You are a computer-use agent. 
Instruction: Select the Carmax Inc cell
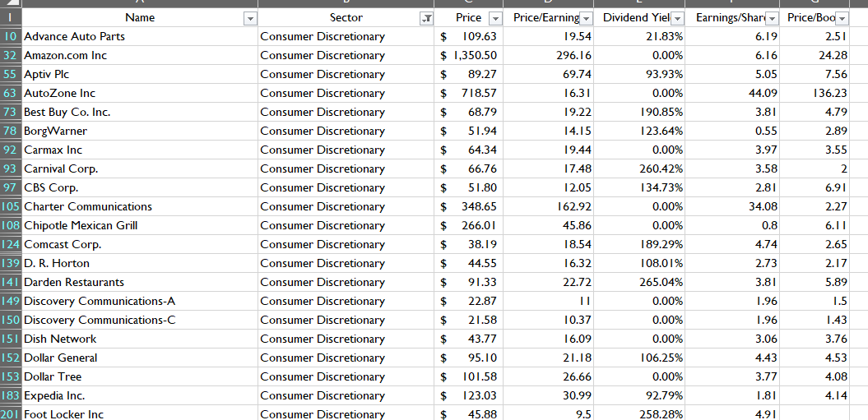pyautogui.click(x=140, y=150)
